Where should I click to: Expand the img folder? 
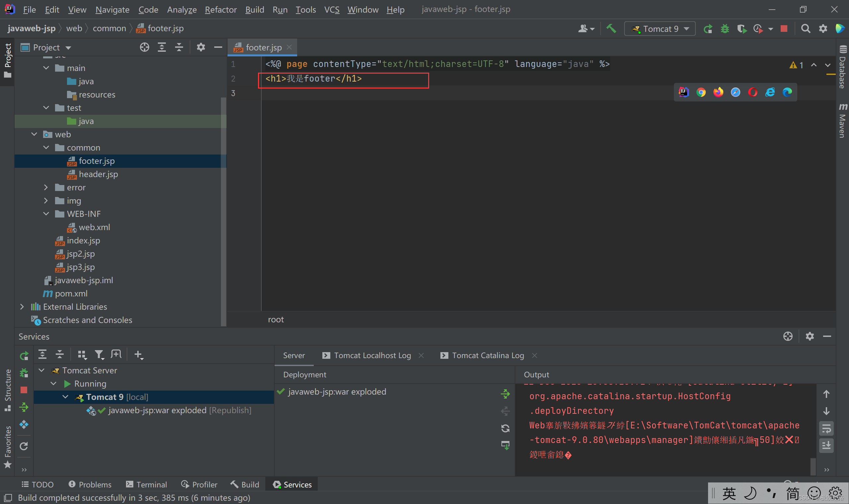46,200
